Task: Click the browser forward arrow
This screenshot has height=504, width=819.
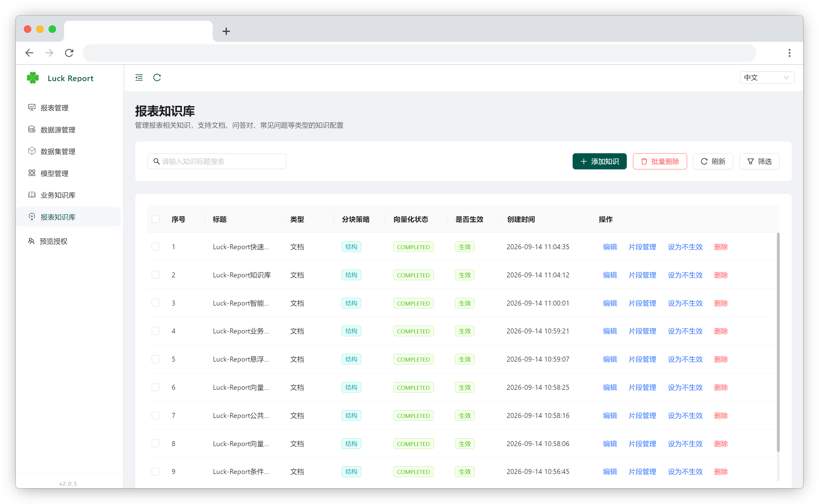Action: (x=49, y=53)
